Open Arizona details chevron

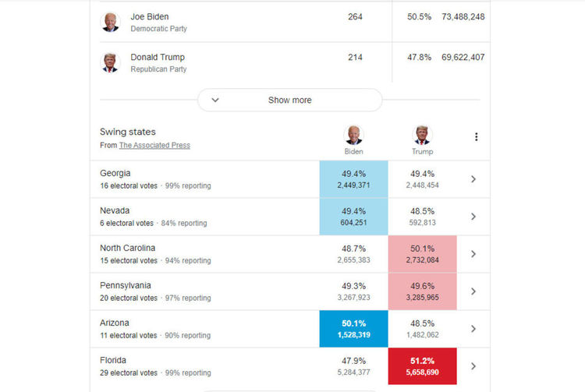(473, 329)
